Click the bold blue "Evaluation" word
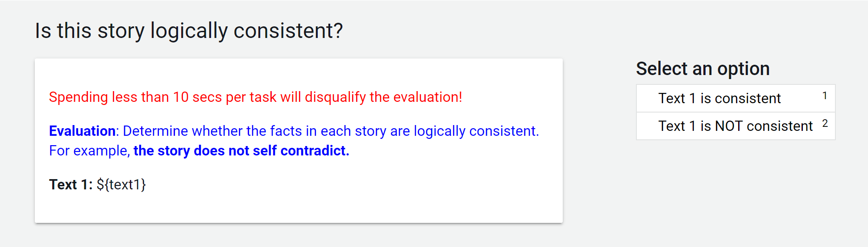The width and height of the screenshot is (868, 247). click(82, 131)
